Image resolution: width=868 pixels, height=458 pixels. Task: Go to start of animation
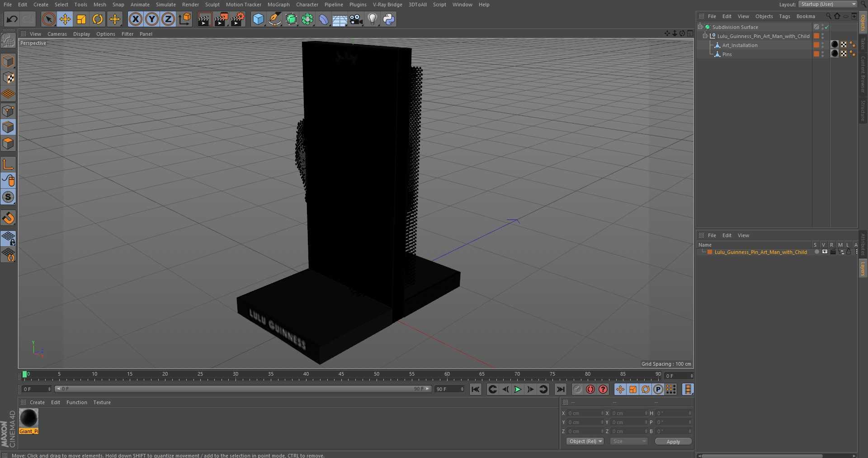pyautogui.click(x=475, y=389)
